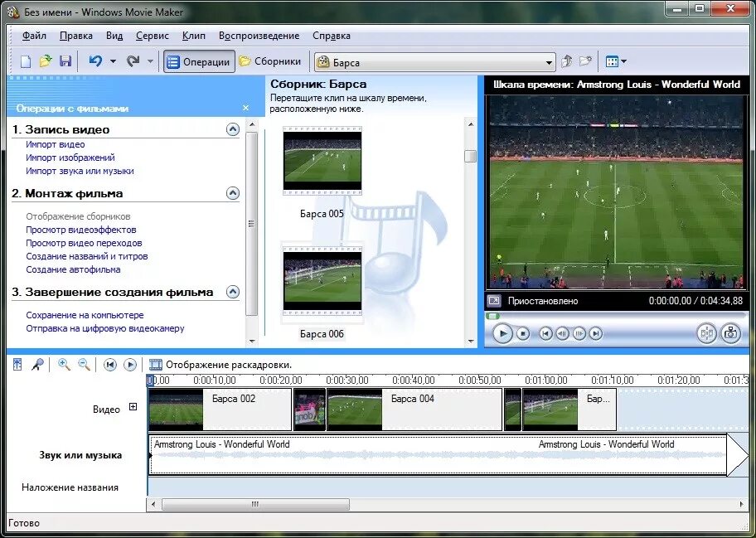Toggle the Операции tasks pane button
The image size is (756, 538).
pos(199,61)
